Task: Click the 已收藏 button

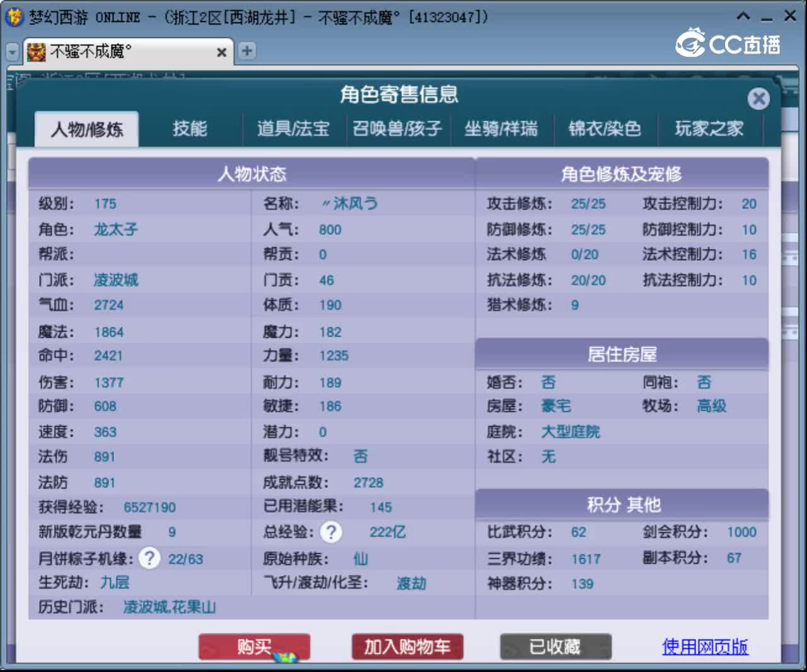Action: [x=555, y=647]
